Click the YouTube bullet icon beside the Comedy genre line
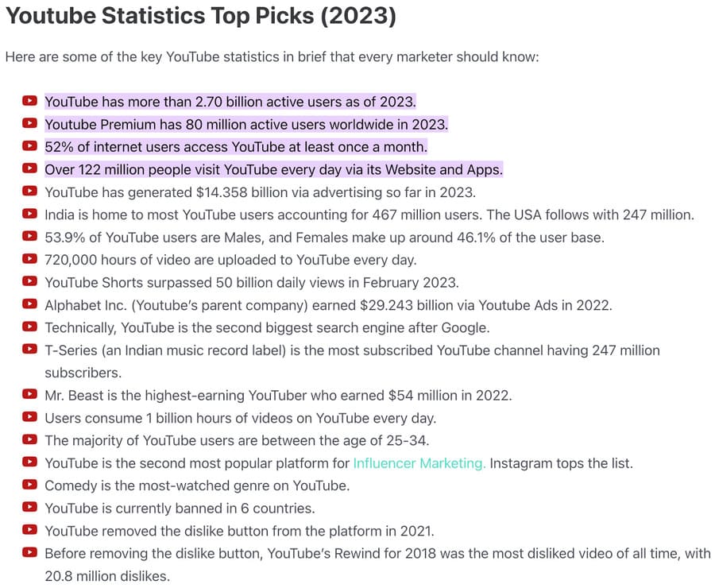This screenshot has height=588, width=715. tap(30, 484)
